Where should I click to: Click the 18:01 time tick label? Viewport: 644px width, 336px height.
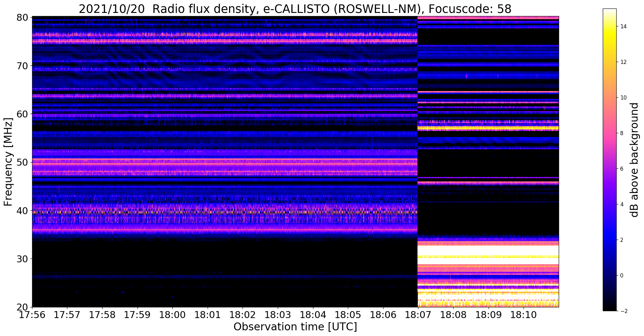[208, 315]
